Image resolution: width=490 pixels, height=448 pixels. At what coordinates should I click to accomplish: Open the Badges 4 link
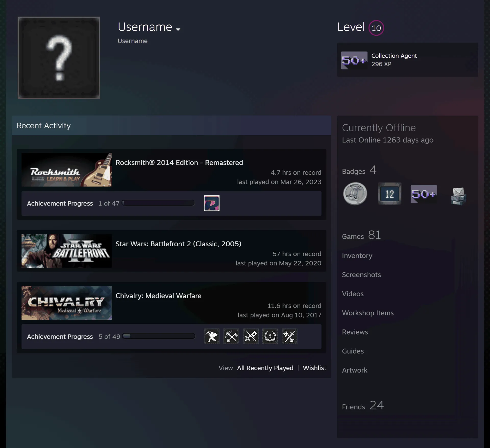(x=359, y=170)
